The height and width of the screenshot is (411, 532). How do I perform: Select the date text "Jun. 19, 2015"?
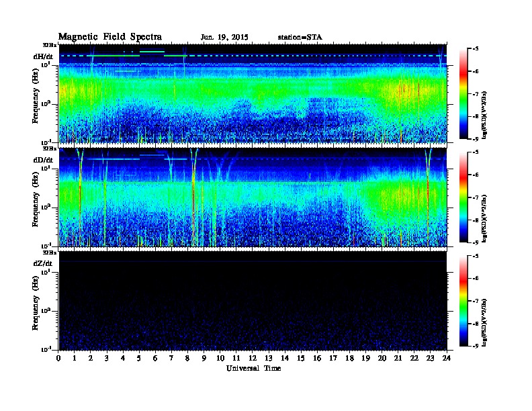[x=224, y=38]
